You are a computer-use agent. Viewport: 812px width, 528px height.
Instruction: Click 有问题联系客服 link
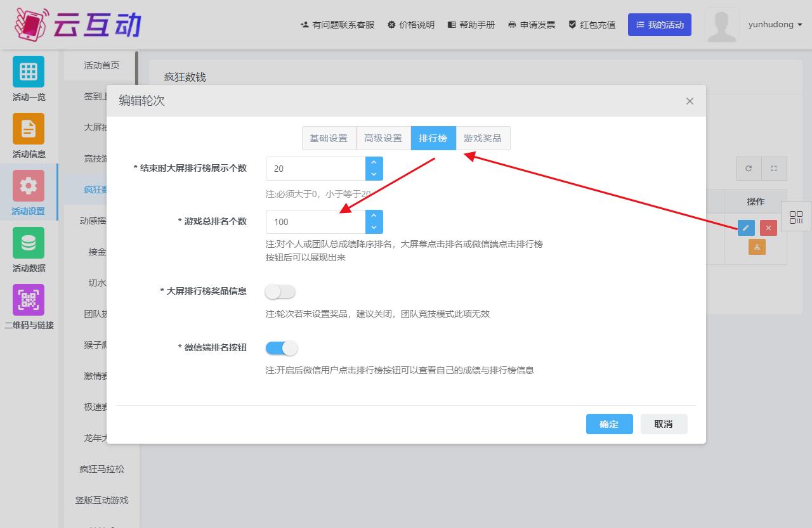tap(337, 25)
